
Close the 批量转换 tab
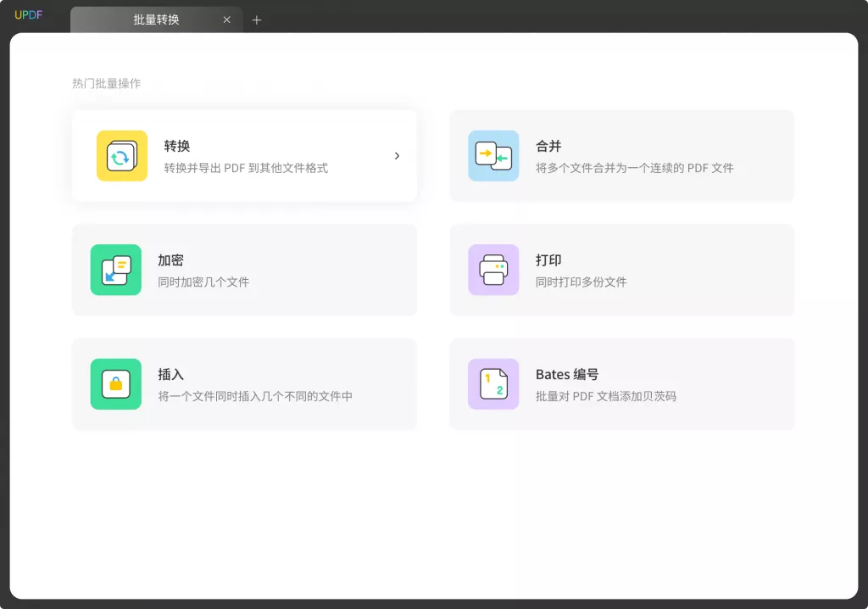coord(226,20)
